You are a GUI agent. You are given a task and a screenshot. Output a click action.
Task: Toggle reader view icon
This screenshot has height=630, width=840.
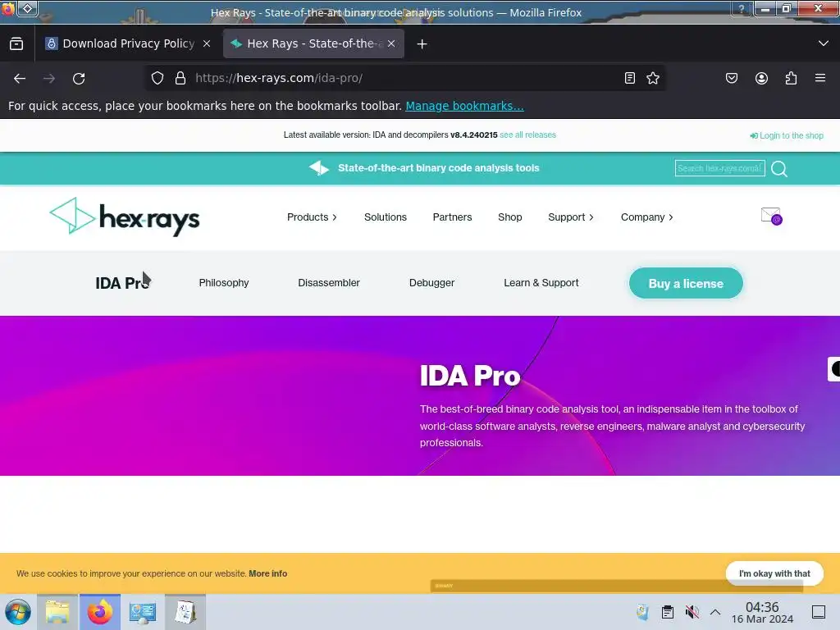(x=630, y=78)
